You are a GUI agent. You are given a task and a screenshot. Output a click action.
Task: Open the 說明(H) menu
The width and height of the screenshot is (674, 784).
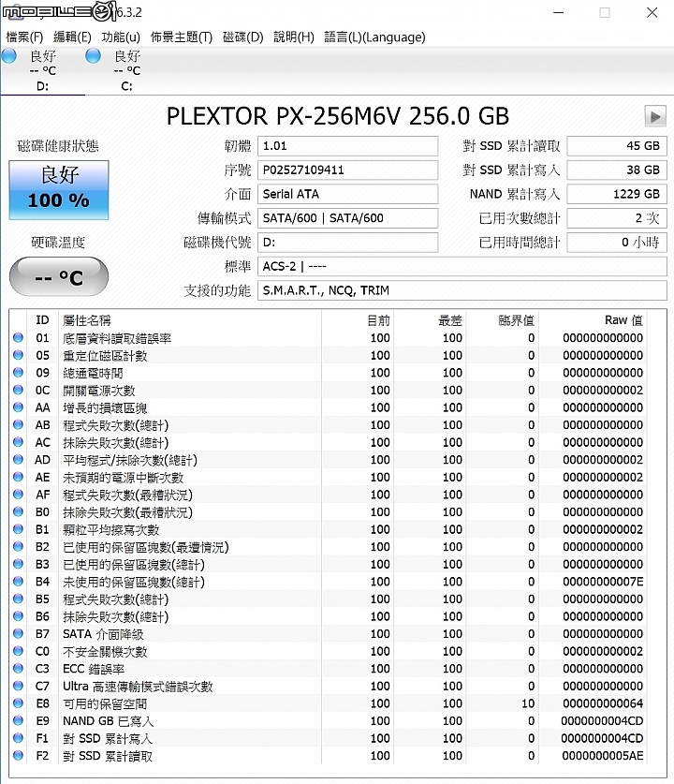pos(294,37)
